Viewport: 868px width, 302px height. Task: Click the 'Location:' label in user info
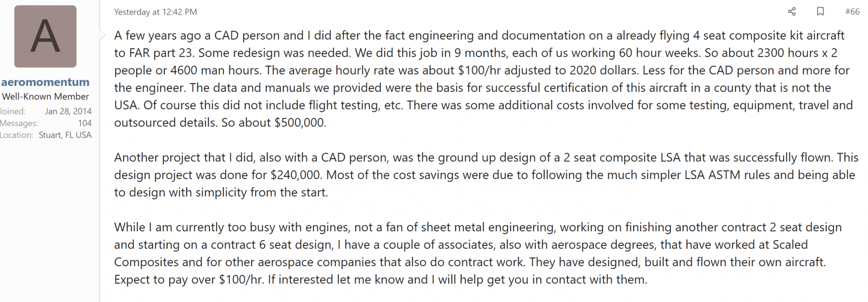click(x=17, y=135)
